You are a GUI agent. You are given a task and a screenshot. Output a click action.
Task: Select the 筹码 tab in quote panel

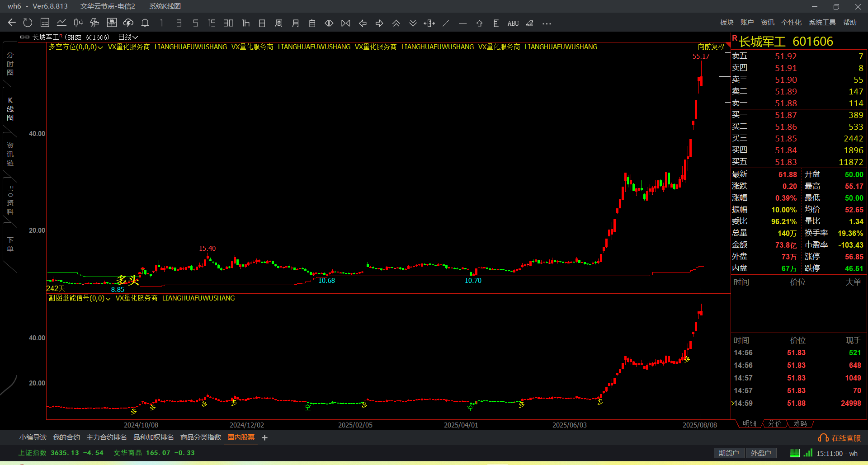coord(800,423)
